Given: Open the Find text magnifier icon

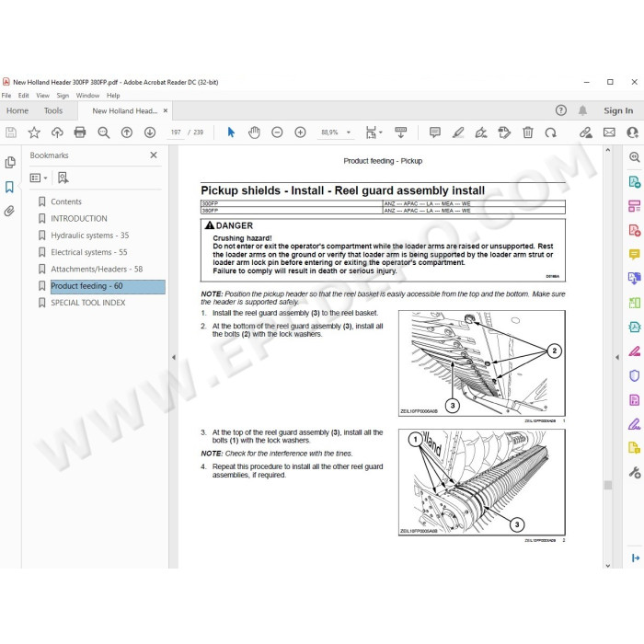Looking at the screenshot, I should 103,132.
